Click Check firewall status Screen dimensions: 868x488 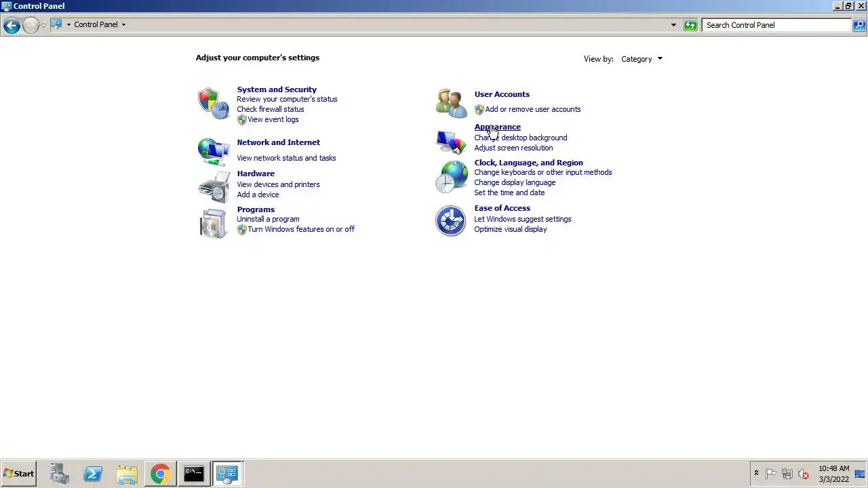tap(271, 109)
